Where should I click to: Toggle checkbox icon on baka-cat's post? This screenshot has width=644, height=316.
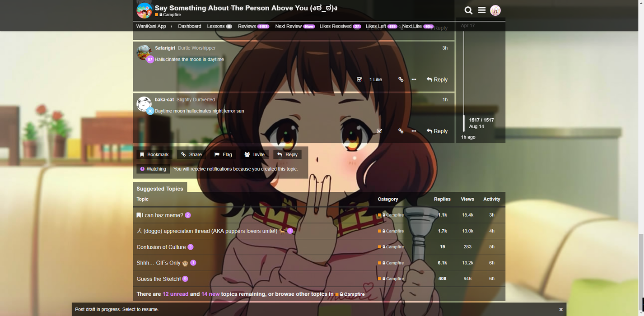point(379,131)
